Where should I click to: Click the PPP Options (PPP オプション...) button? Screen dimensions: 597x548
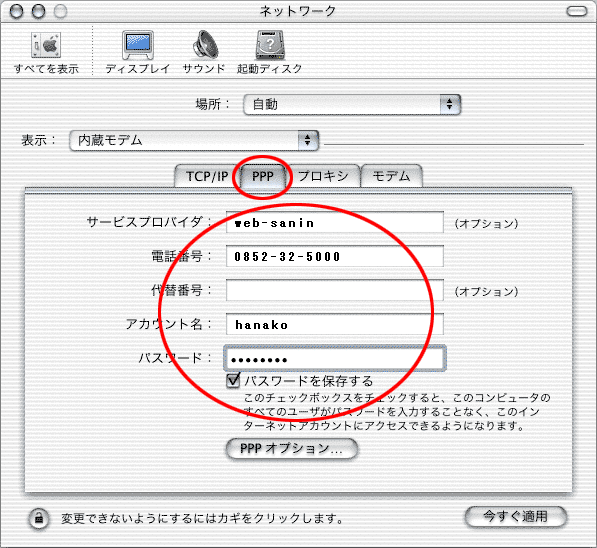[292, 449]
